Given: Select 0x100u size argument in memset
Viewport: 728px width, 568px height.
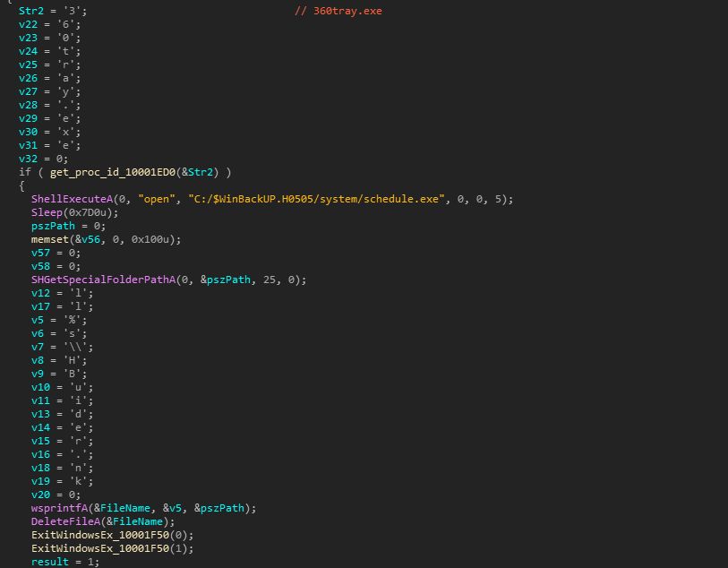Looking at the screenshot, I should pos(150,239).
